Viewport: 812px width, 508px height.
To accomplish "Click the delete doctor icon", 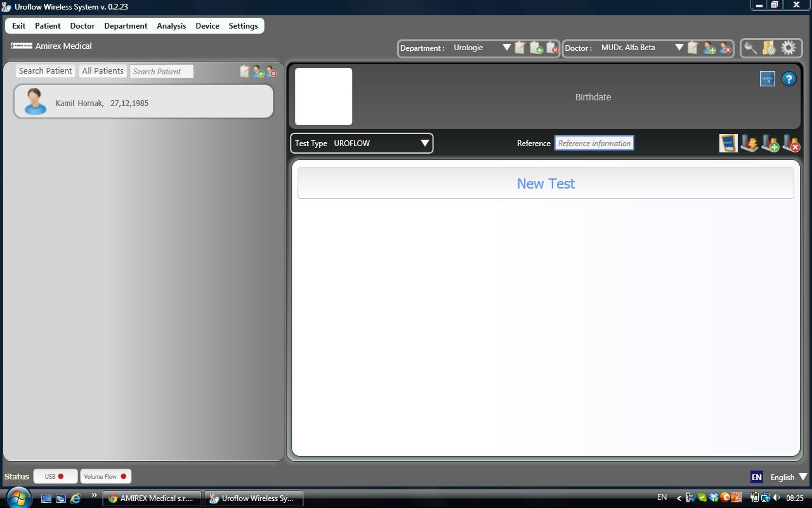I will pos(726,48).
